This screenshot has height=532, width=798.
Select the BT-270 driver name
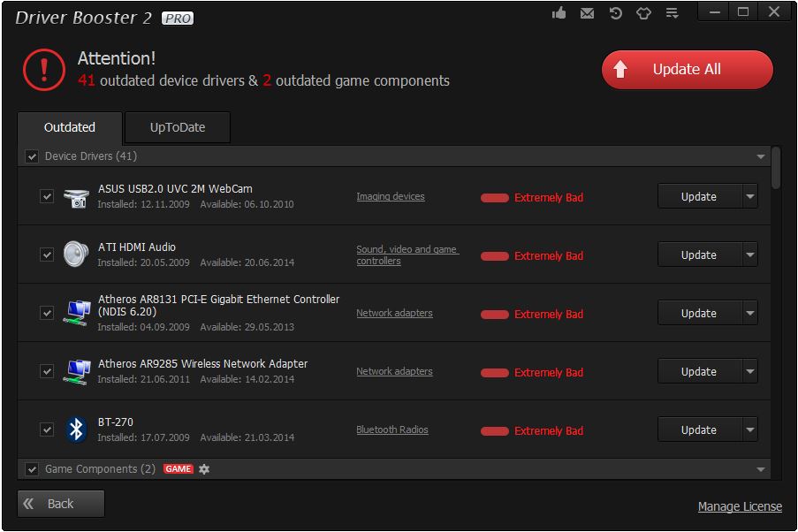pyautogui.click(x=116, y=422)
